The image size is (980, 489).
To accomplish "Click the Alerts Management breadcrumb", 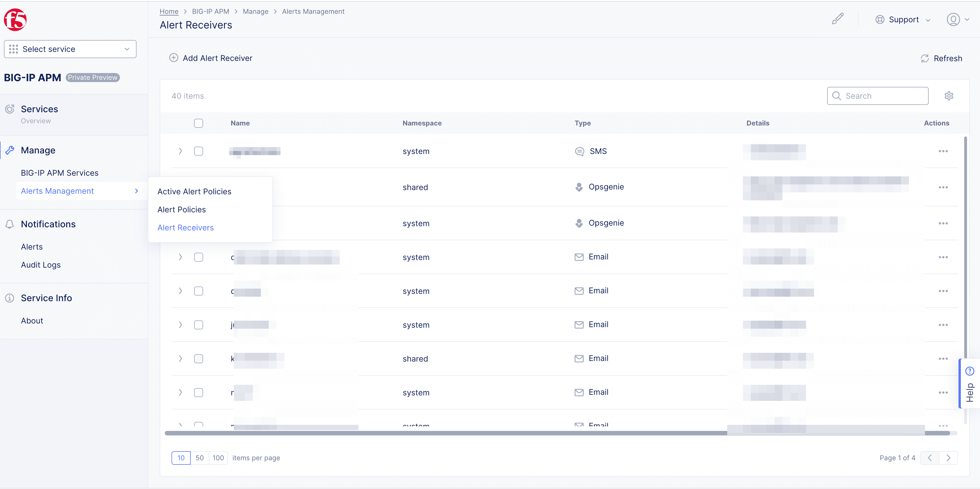I will [x=313, y=11].
